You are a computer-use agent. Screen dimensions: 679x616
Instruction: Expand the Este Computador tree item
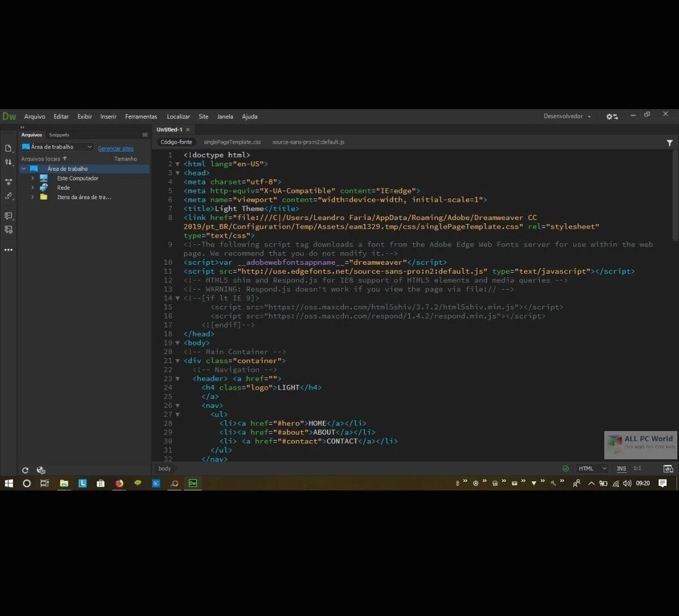pos(32,178)
